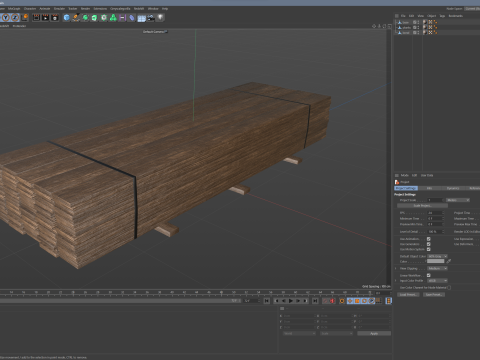
Task: Open View Clipping dropdown
Action: point(437,268)
